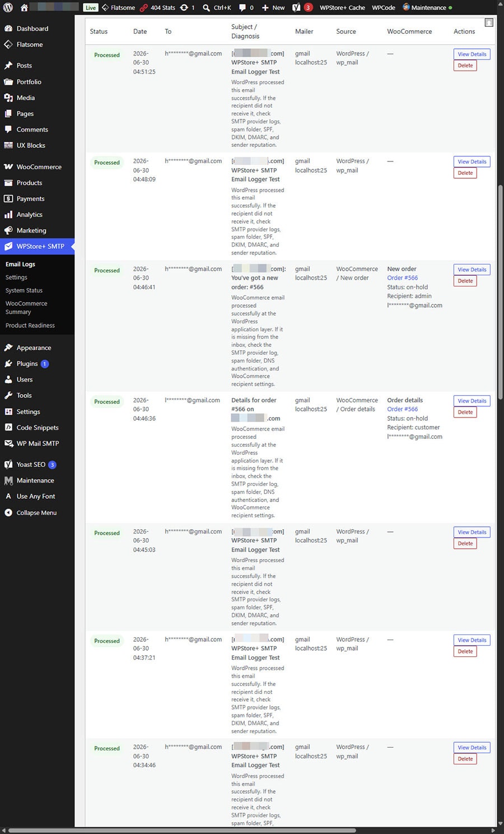Screen dimensions: 504x834
Task: Delete the 04:46:36 email log
Action: [465, 413]
